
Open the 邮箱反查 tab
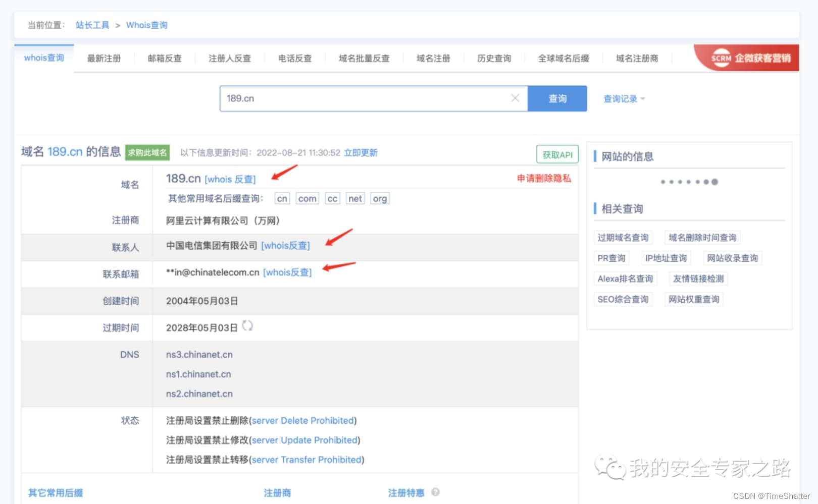point(165,59)
